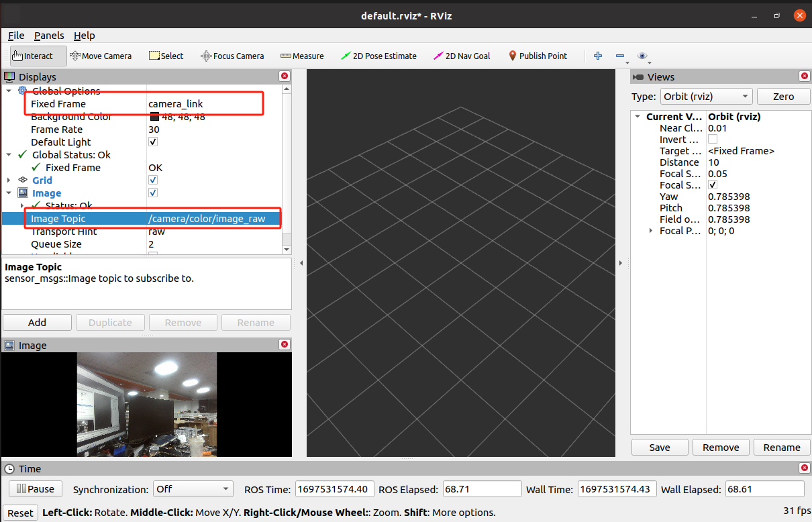Viewport: 812px width, 522px height.
Task: Collapse the Image display node
Action: 9,193
